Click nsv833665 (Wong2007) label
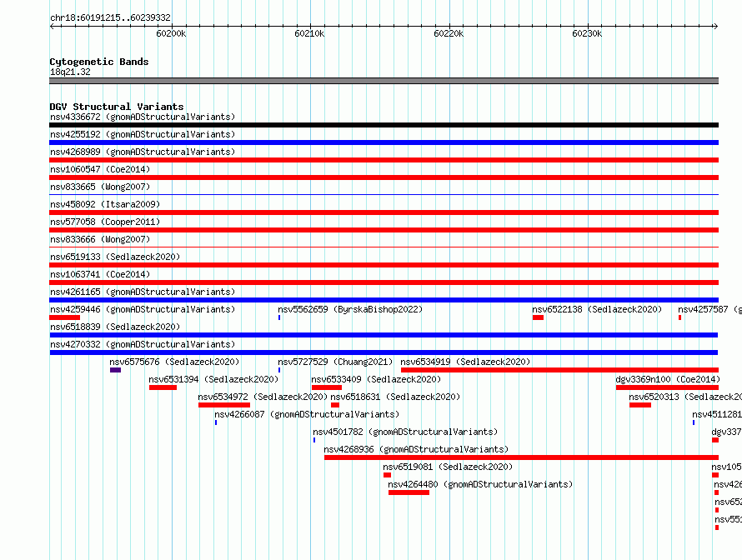The height and width of the screenshot is (560, 742). (100, 187)
